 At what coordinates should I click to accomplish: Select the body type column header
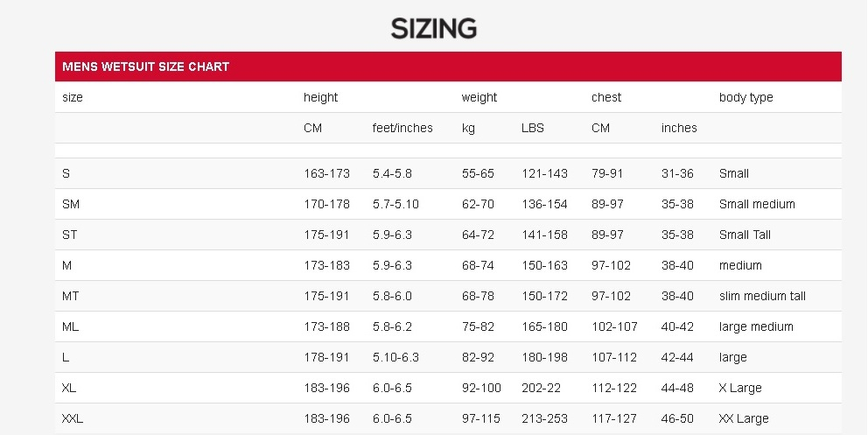pyautogui.click(x=745, y=97)
